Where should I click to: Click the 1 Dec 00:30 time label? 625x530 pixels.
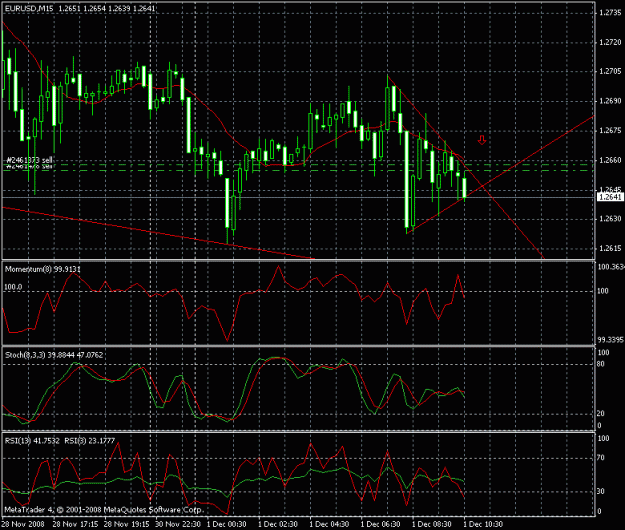tap(227, 524)
